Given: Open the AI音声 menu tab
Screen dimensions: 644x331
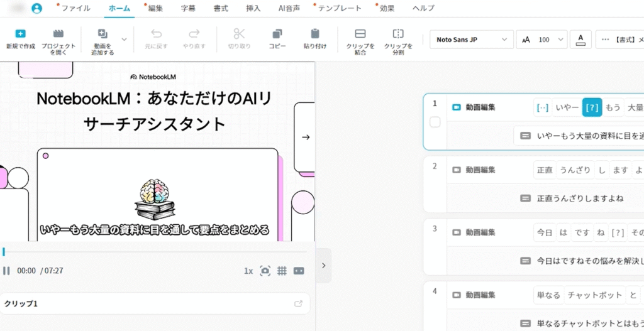Looking at the screenshot, I should 289,8.
